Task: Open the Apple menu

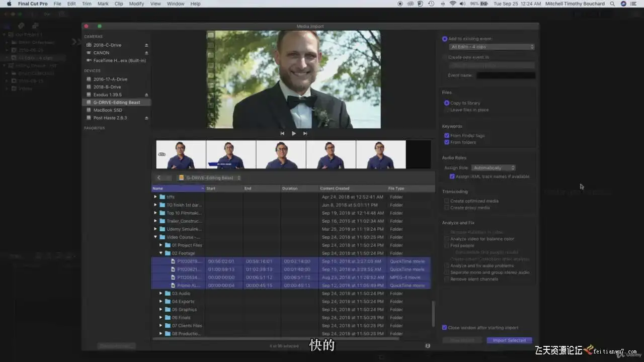Action: pyautogui.click(x=9, y=4)
